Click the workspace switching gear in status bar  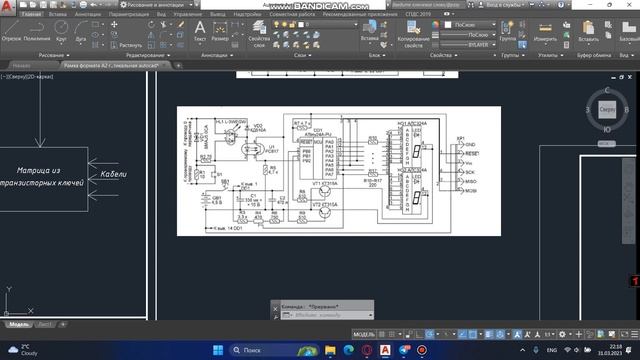pos(562,334)
